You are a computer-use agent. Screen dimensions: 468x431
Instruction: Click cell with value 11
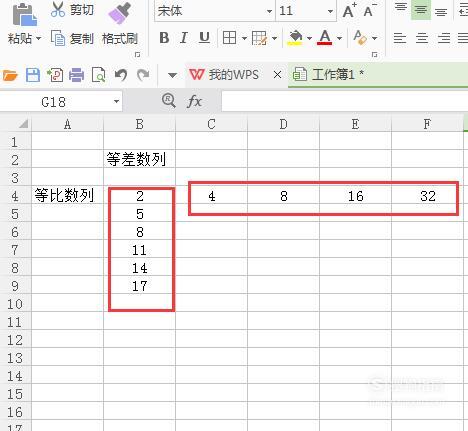(139, 250)
